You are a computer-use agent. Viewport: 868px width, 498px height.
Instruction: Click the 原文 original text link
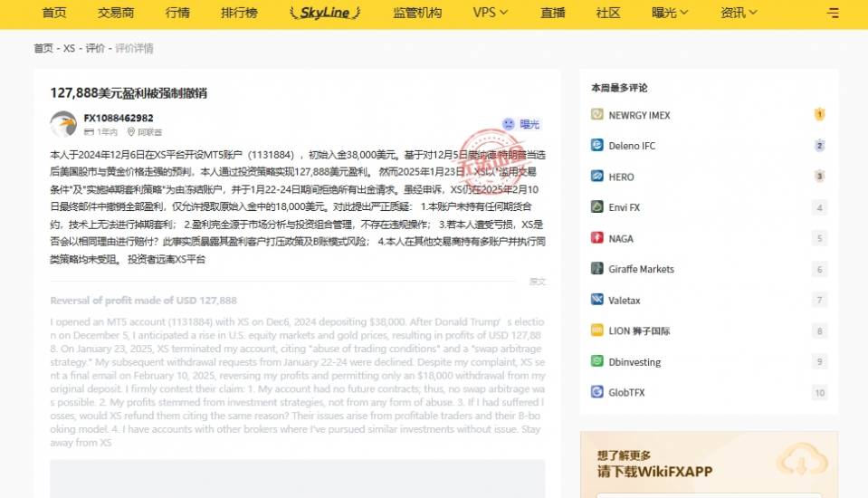pos(538,282)
